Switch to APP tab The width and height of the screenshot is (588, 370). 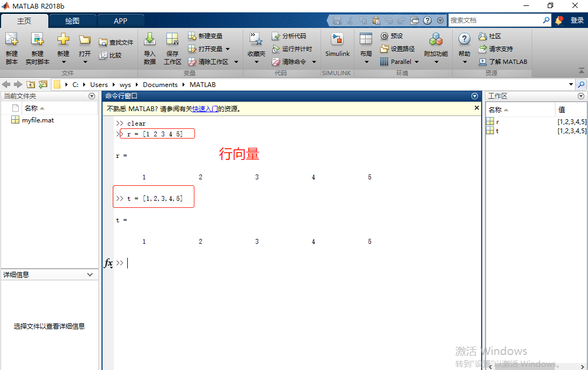[120, 21]
